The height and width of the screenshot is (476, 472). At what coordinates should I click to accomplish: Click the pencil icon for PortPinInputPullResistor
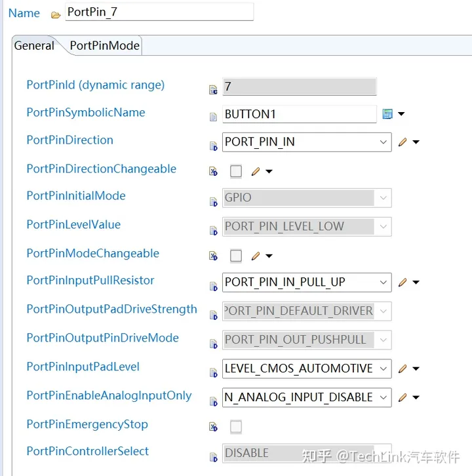click(403, 283)
